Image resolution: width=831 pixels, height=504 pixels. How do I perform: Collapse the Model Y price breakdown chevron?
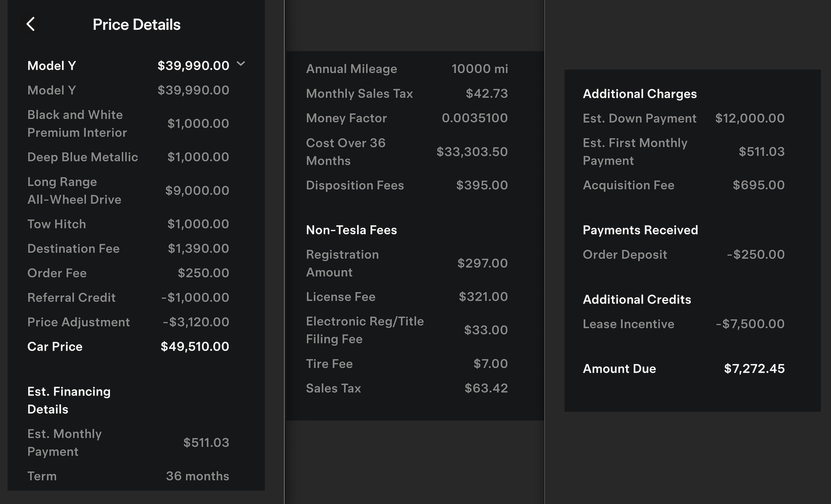pos(241,64)
